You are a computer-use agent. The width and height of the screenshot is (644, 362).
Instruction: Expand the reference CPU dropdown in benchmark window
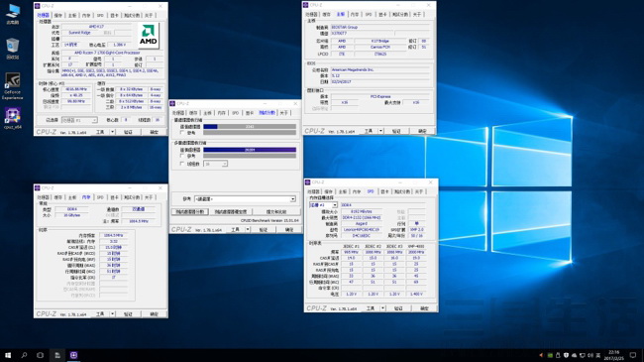[245, 198]
